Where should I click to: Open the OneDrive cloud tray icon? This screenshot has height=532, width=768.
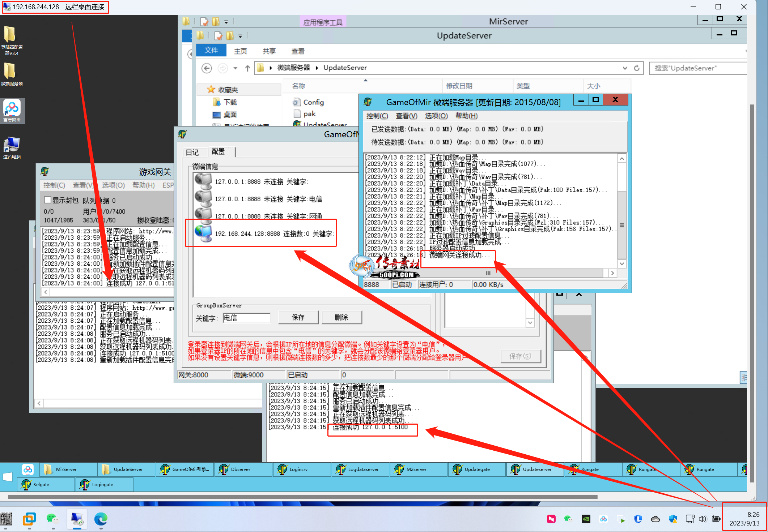pos(655,519)
